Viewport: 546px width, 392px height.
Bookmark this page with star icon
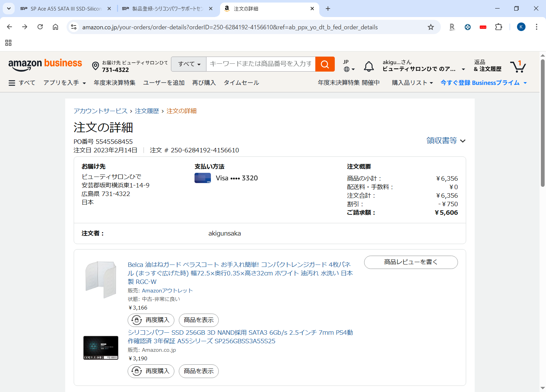(431, 27)
